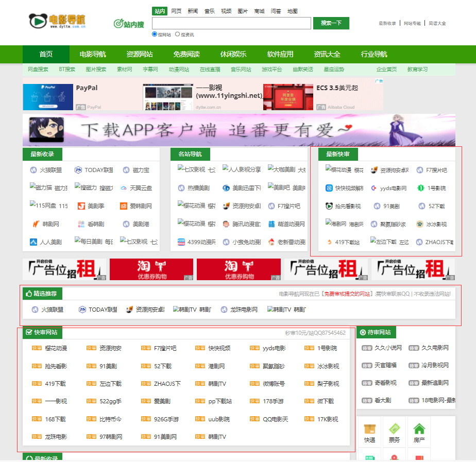
Task: Open the 电影导航 menu item
Action: (93, 54)
